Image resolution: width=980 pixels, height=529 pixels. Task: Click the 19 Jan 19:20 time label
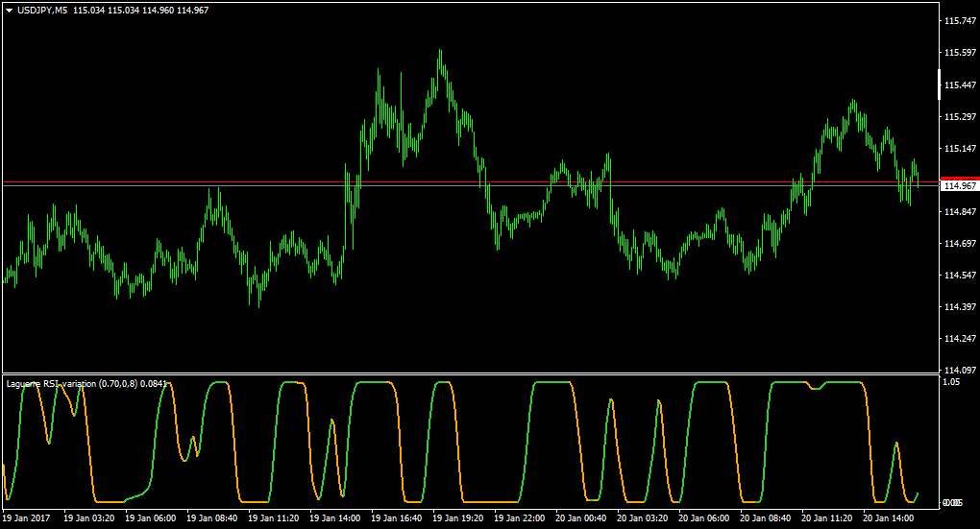click(x=458, y=517)
